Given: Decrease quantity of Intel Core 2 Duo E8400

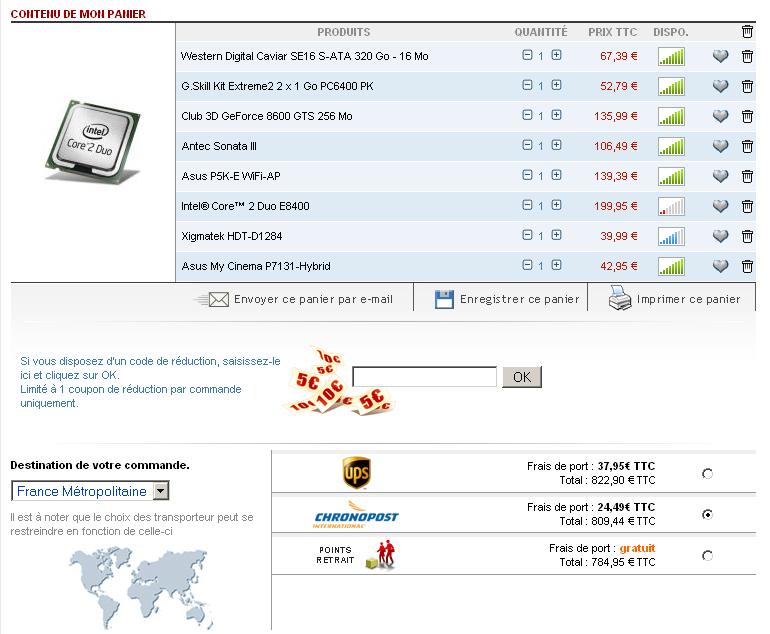Looking at the screenshot, I should pyautogui.click(x=527, y=205).
